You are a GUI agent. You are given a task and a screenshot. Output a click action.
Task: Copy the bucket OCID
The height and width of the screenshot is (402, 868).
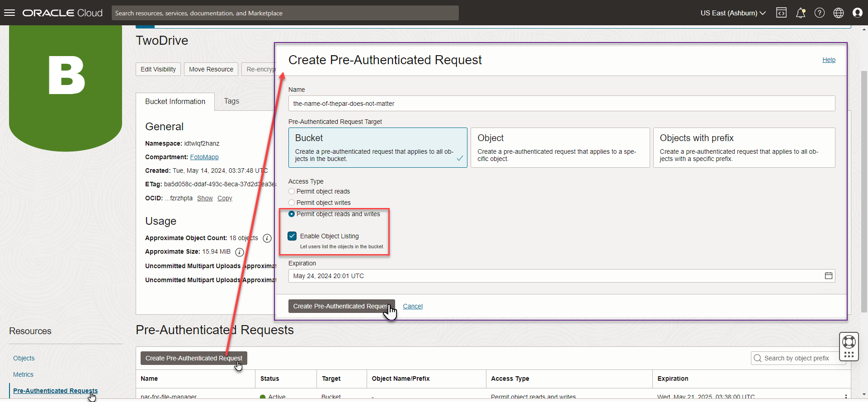tap(225, 198)
